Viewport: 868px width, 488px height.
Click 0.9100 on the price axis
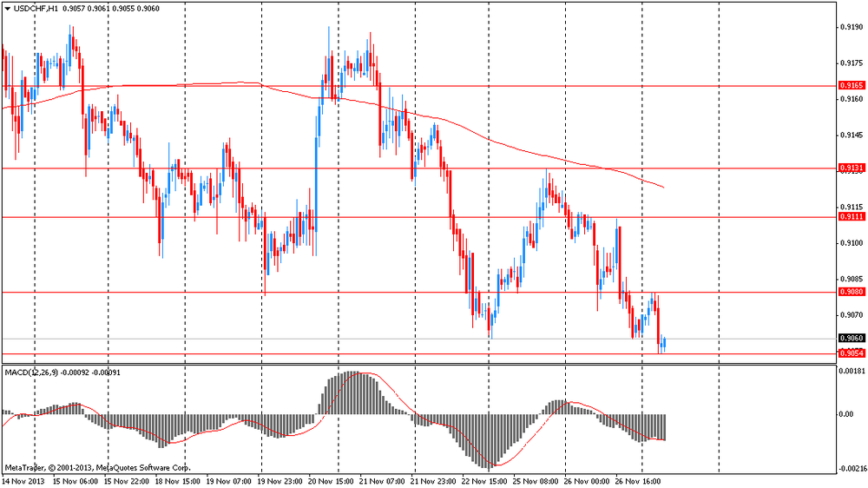pos(851,243)
